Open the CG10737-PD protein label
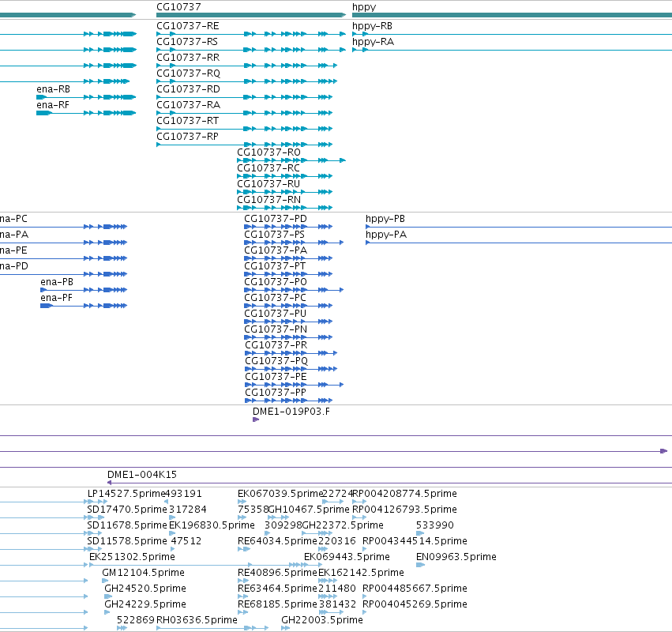Screen dimensions: 672x632 click(x=276, y=219)
